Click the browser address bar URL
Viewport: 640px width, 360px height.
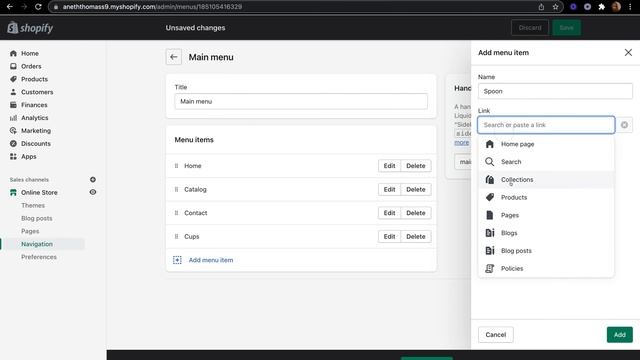[152, 7]
